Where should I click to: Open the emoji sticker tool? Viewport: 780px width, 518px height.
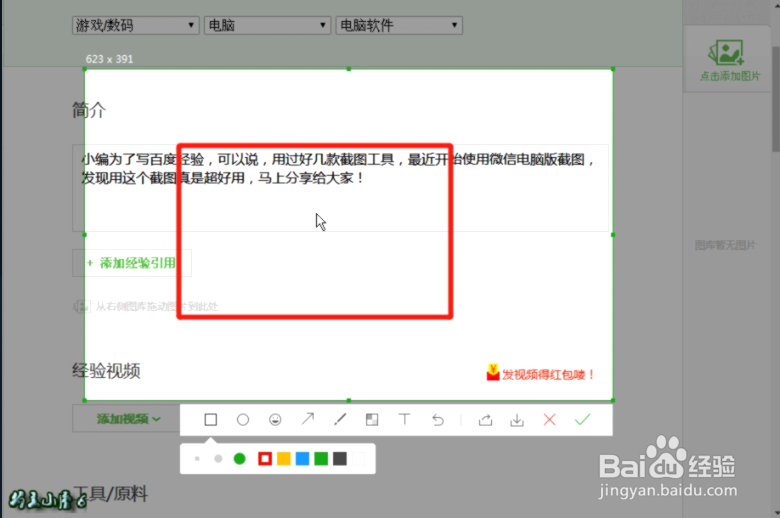275,420
